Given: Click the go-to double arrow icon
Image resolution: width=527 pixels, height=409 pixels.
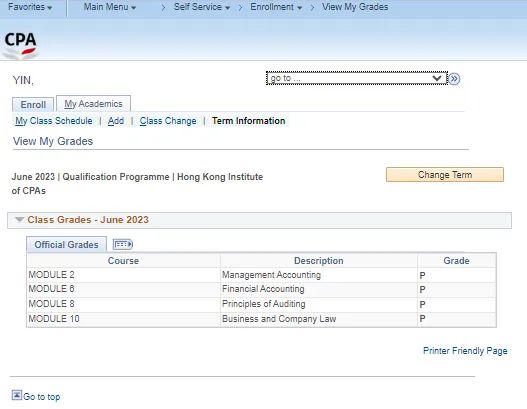Looking at the screenshot, I should pyautogui.click(x=454, y=79).
